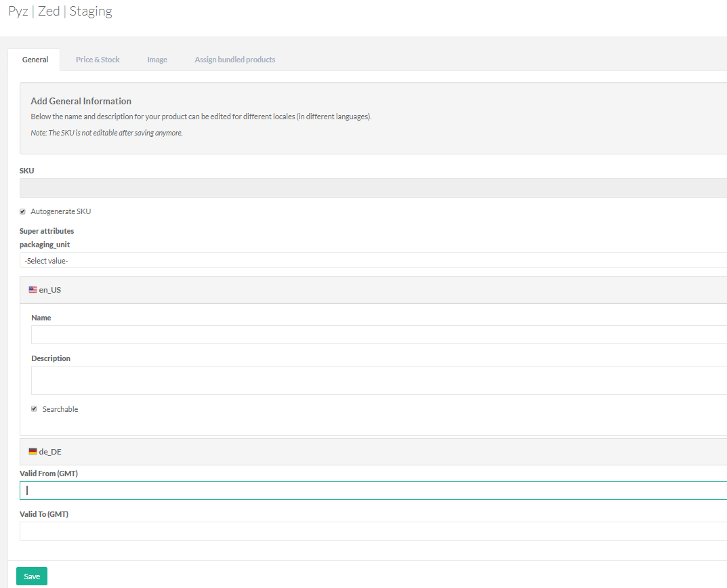This screenshot has width=727, height=588.
Task: Focus the Valid From (GMT) field
Action: 373,490
